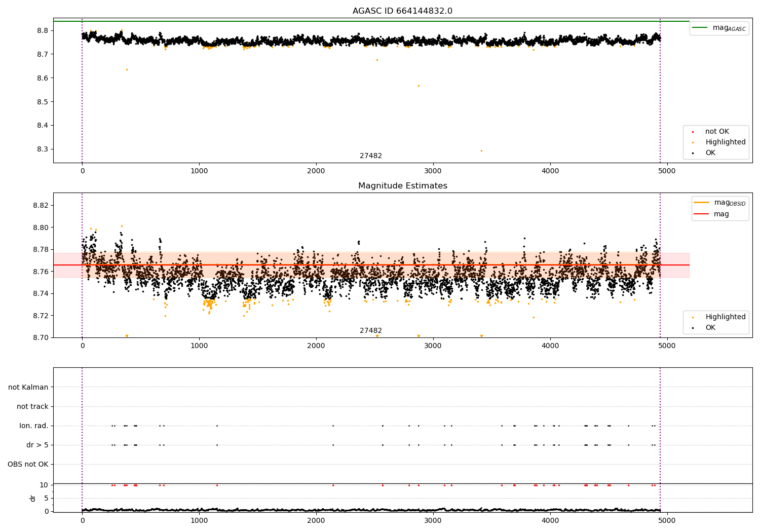Viewport: 760px width, 532px height.
Task: Click "Highlighted" in the Magnitude Estimates legend
Action: click(725, 317)
